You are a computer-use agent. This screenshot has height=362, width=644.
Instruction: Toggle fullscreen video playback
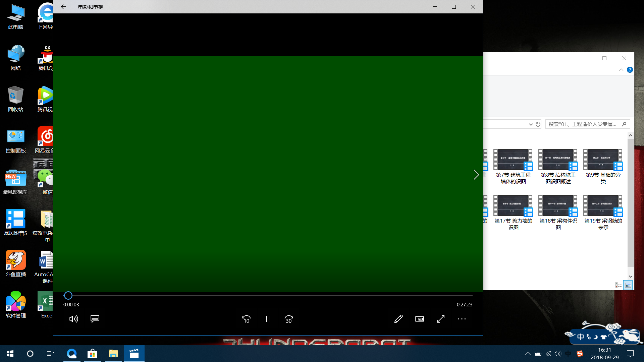tap(441, 319)
